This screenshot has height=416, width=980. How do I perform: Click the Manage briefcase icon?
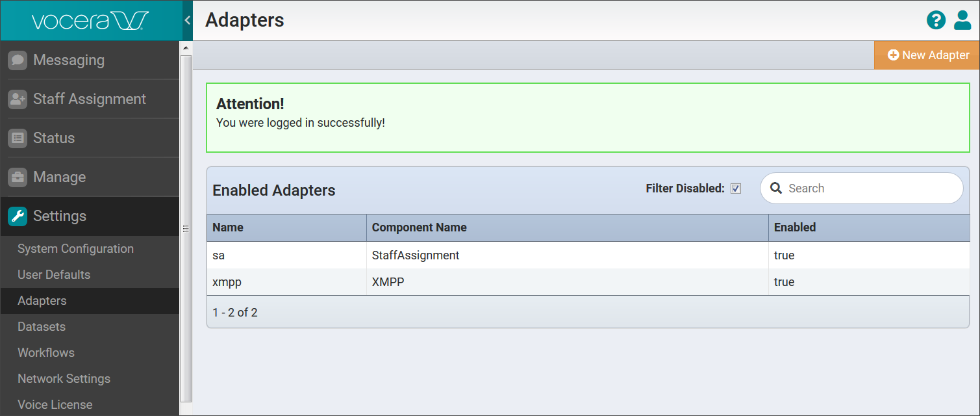pyautogui.click(x=18, y=177)
